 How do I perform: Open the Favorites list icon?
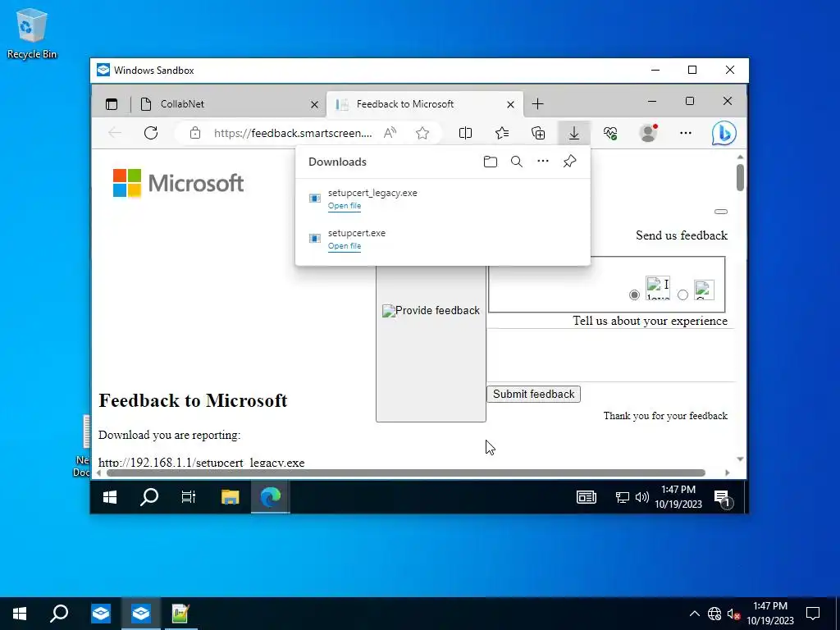pos(502,133)
